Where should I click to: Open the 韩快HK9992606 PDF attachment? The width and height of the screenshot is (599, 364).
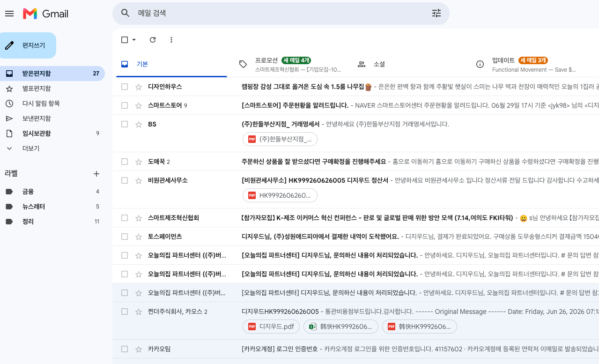[420, 327]
